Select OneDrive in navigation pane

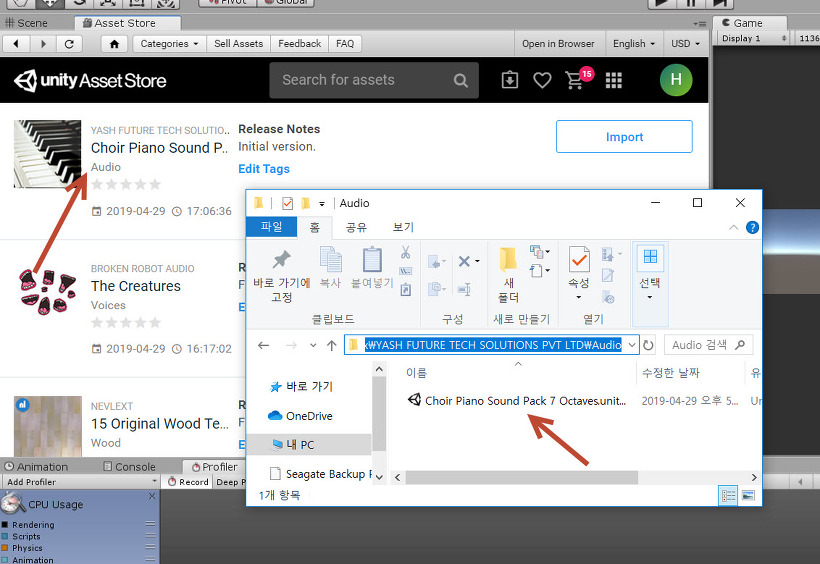309,416
